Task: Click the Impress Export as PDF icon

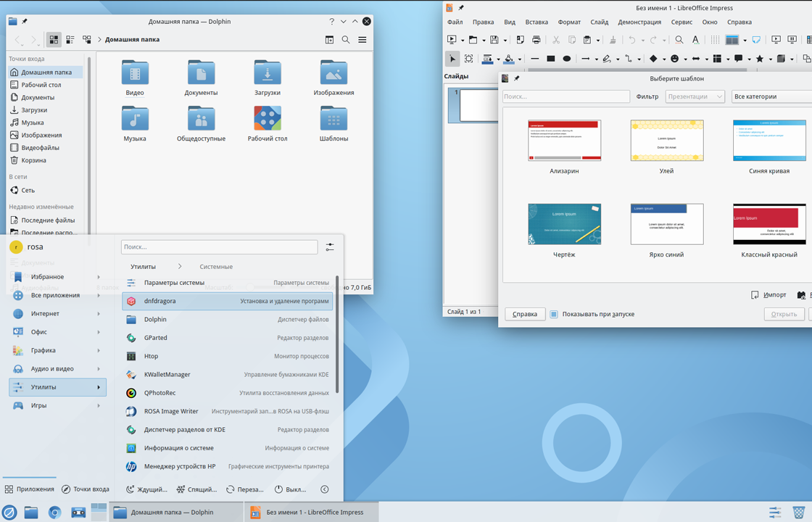Action: (x=521, y=40)
